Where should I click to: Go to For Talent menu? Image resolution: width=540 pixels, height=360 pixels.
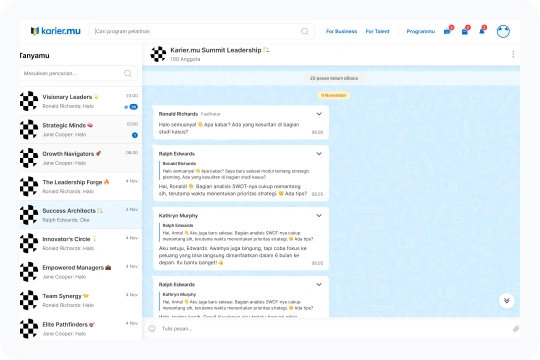click(377, 31)
